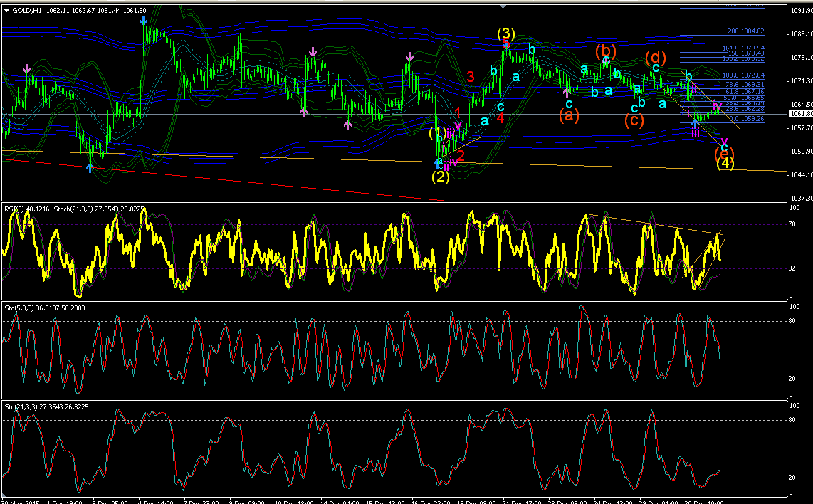Click the 1085.10 price scale label

[802, 33]
